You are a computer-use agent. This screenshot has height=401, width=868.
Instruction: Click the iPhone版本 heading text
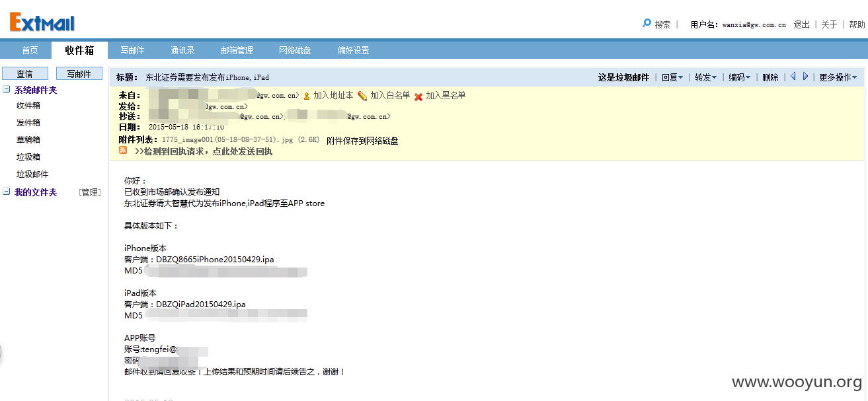pyautogui.click(x=145, y=248)
